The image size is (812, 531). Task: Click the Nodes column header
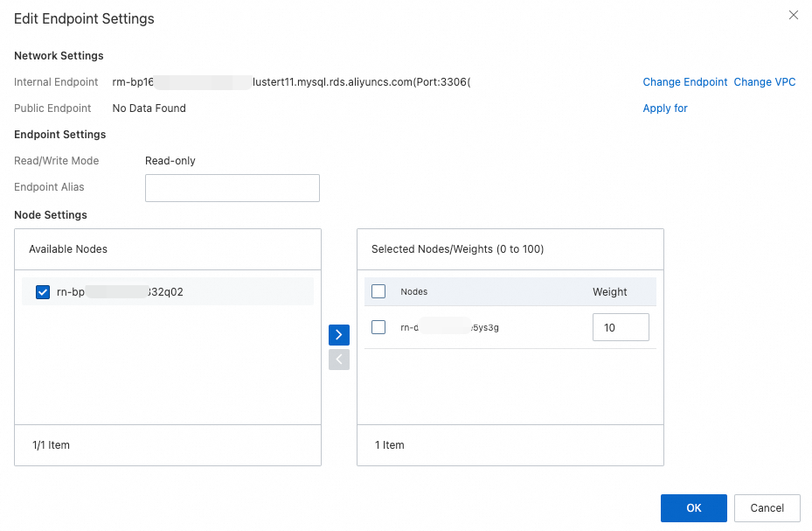(x=413, y=292)
